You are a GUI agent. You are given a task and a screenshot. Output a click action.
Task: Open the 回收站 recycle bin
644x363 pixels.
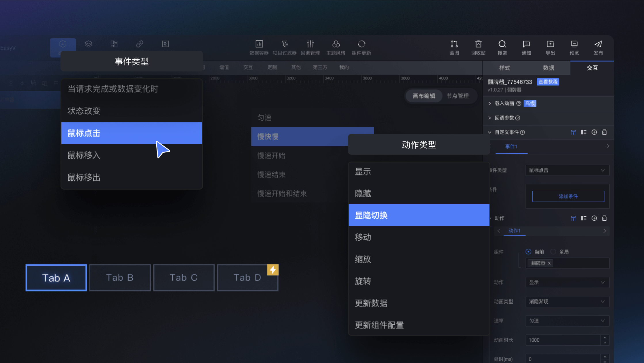coord(478,48)
